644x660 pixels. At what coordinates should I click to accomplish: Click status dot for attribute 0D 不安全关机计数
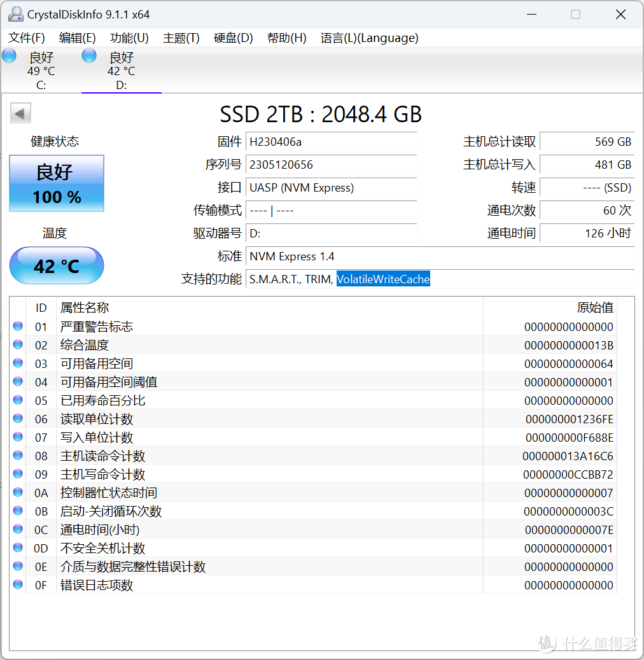pyautogui.click(x=18, y=547)
